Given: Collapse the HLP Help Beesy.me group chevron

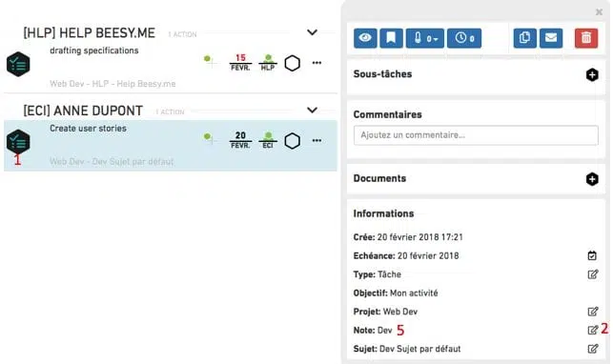Looking at the screenshot, I should (312, 32).
